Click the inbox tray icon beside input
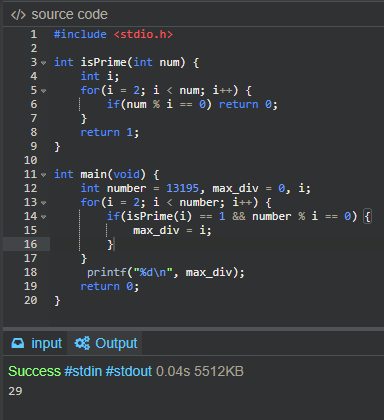This screenshot has height=420, width=384. (x=18, y=343)
